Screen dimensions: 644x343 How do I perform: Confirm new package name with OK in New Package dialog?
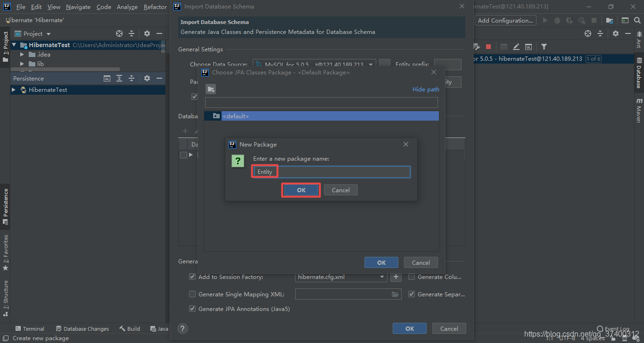click(x=301, y=190)
